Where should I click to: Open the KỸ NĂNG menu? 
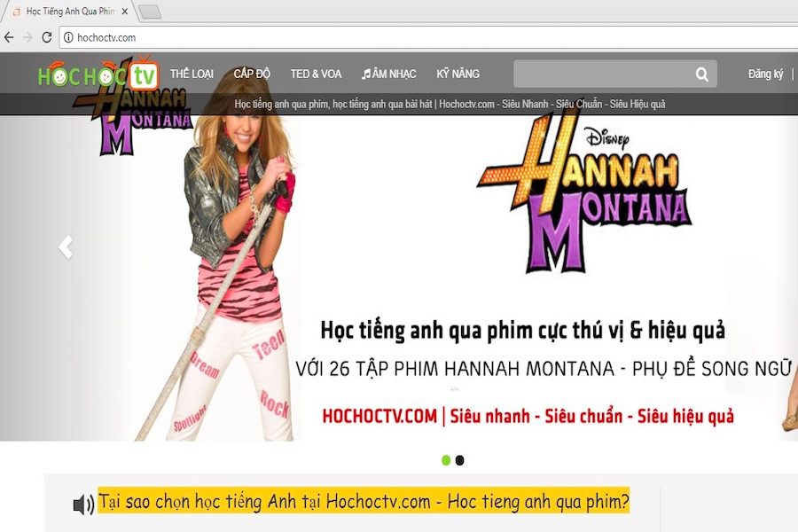[x=458, y=74]
